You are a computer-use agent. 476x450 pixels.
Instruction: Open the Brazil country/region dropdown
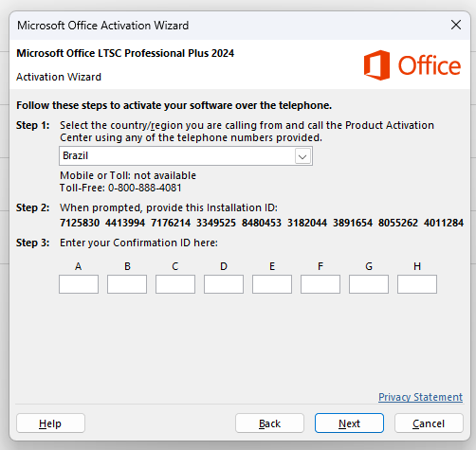click(x=186, y=155)
